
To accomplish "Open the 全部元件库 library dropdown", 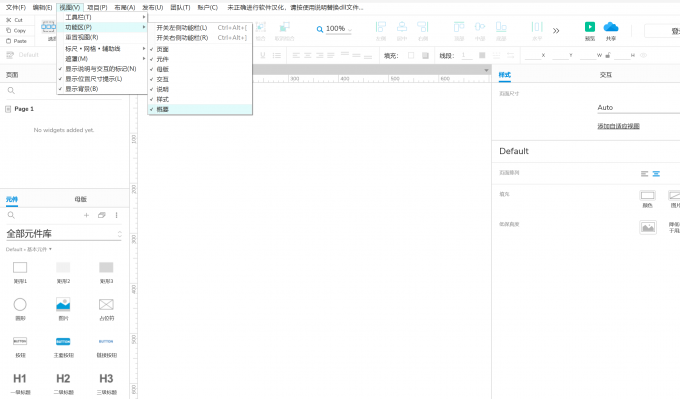I will [x=64, y=234].
